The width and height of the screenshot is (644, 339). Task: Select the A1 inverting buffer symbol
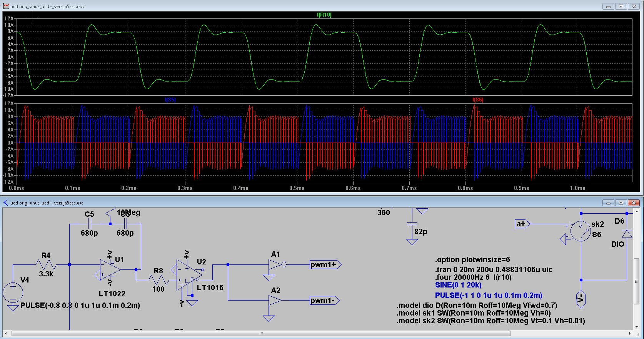click(278, 265)
